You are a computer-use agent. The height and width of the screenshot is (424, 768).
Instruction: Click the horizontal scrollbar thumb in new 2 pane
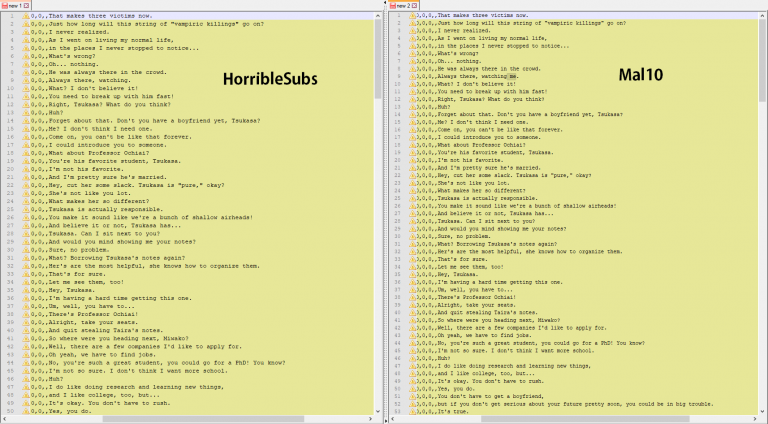click(x=585, y=419)
